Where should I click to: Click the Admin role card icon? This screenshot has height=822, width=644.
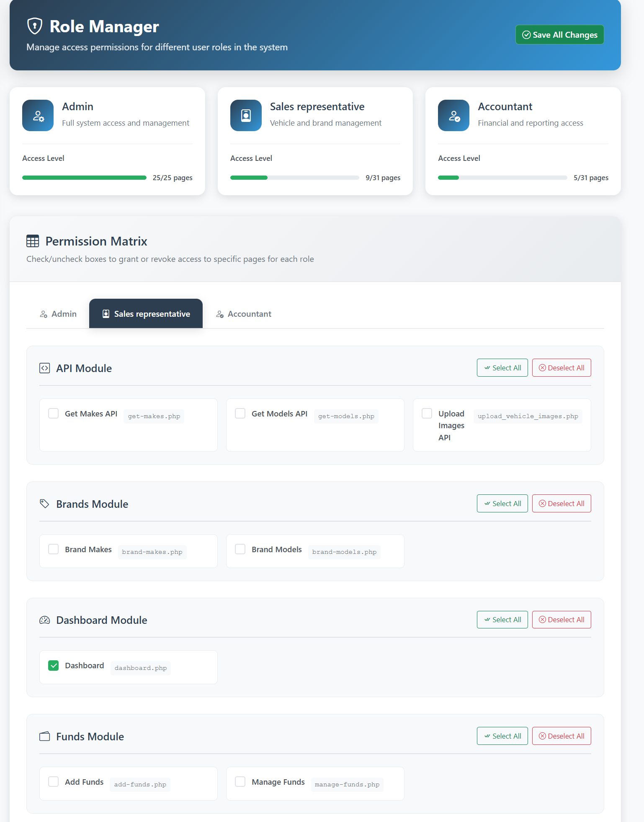pos(38,116)
